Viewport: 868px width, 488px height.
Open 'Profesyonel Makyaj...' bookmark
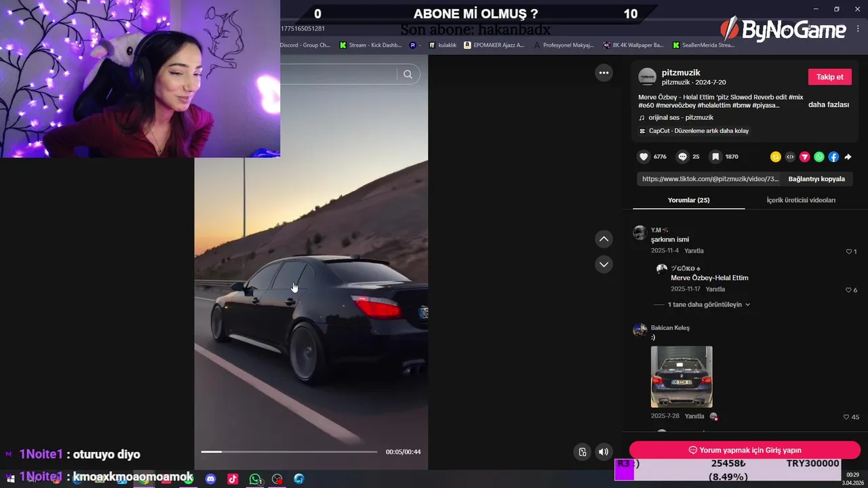(564, 45)
